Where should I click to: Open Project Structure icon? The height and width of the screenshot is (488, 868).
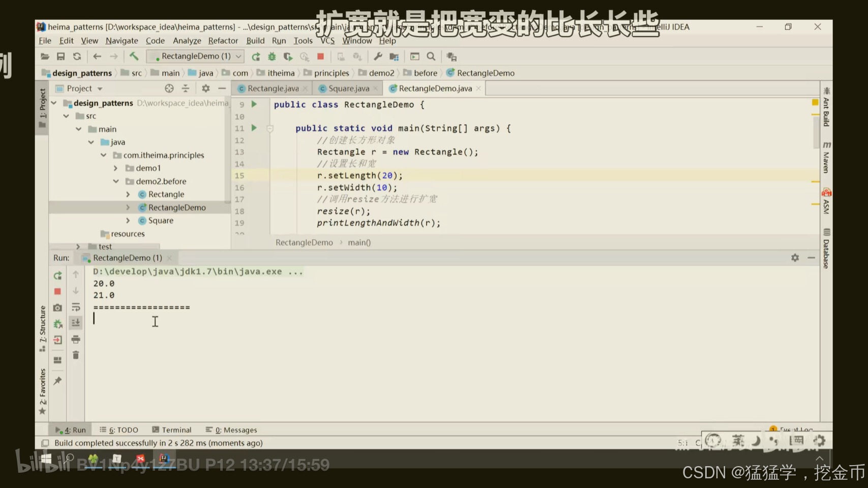point(394,56)
